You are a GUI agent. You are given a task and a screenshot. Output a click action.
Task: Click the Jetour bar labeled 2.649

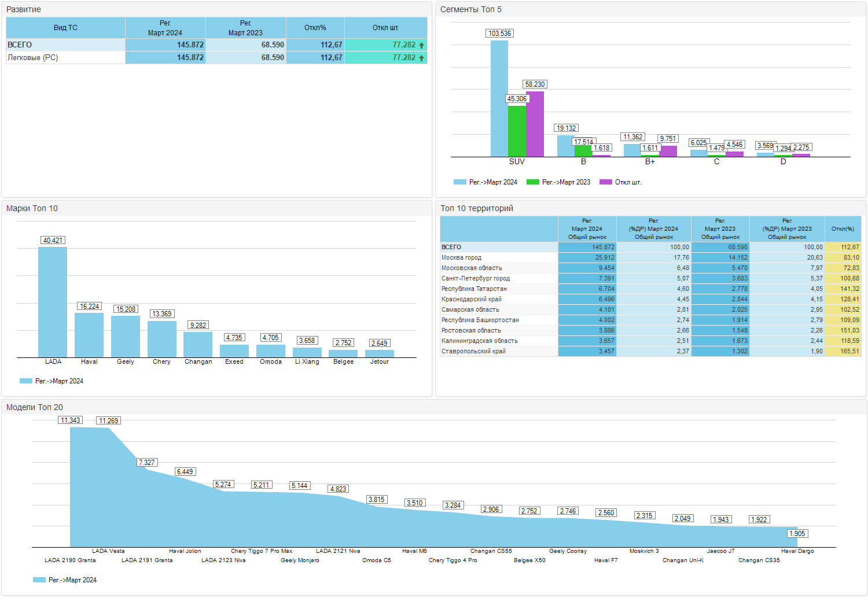coord(380,353)
